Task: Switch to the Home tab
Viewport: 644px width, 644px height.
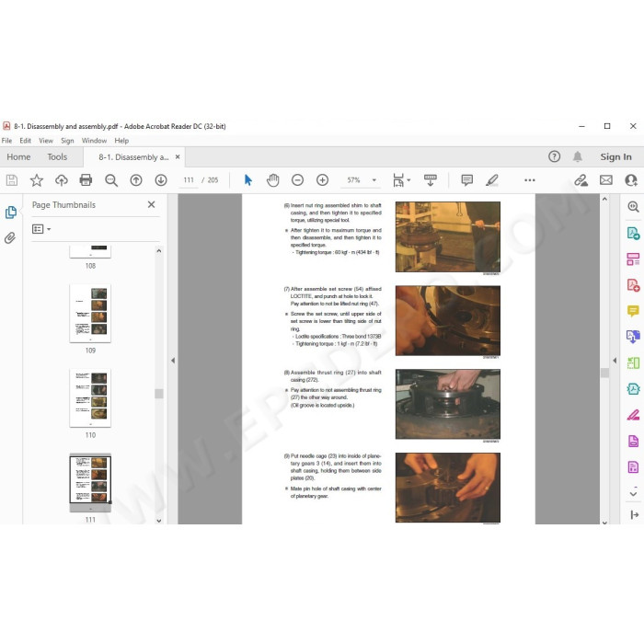Action: [18, 157]
